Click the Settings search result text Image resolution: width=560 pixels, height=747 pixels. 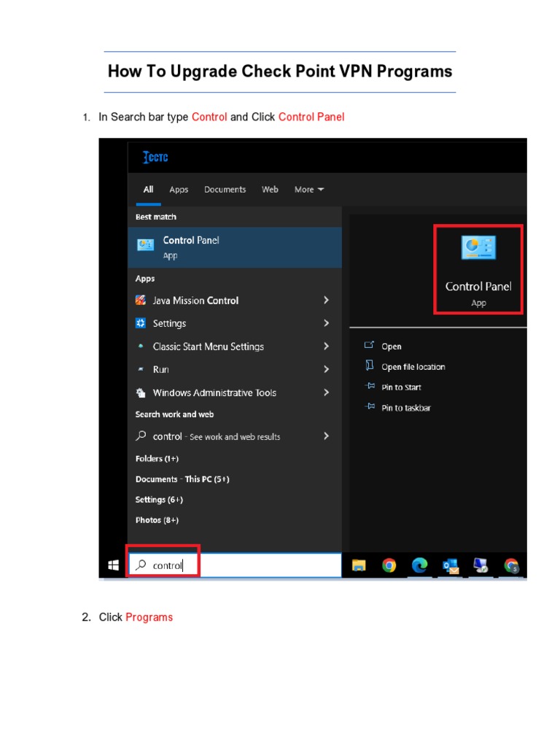click(169, 323)
